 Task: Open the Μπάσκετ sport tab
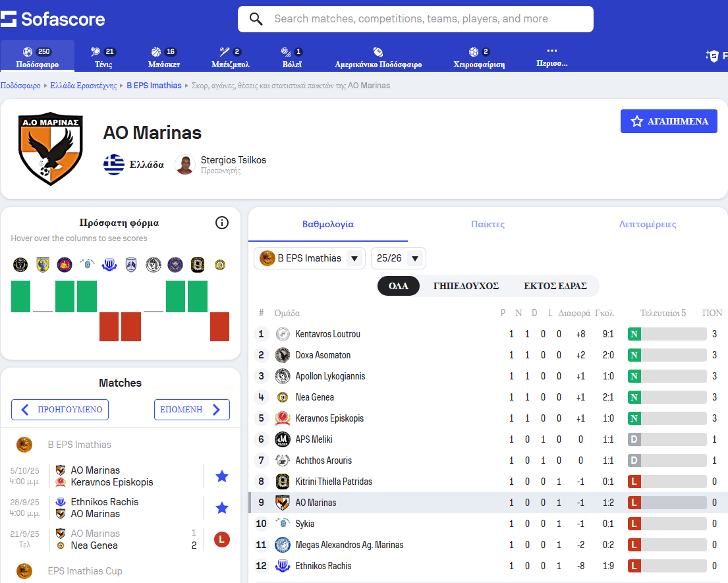coord(163,57)
